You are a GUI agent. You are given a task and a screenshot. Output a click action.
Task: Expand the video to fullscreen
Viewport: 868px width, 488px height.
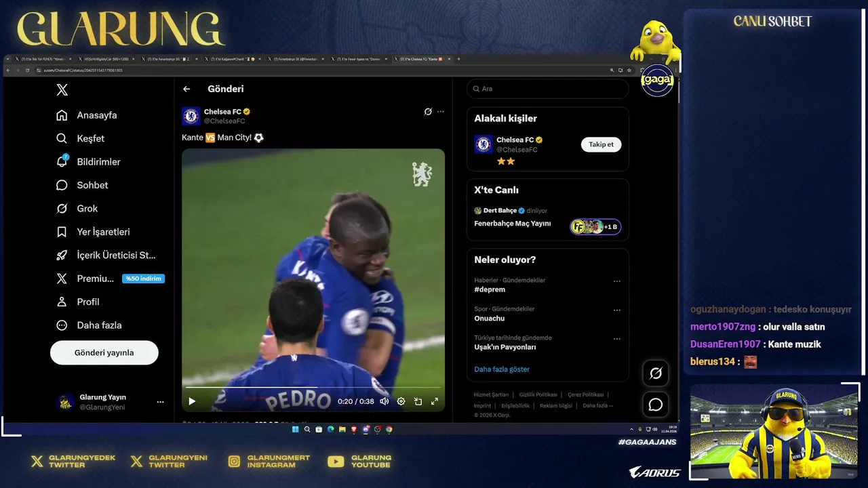coord(435,401)
